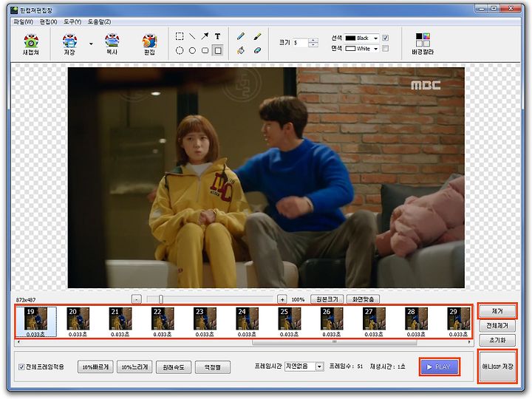
Task: Open the 프레임시간 지연없음 dropdown
Action: coord(304,366)
